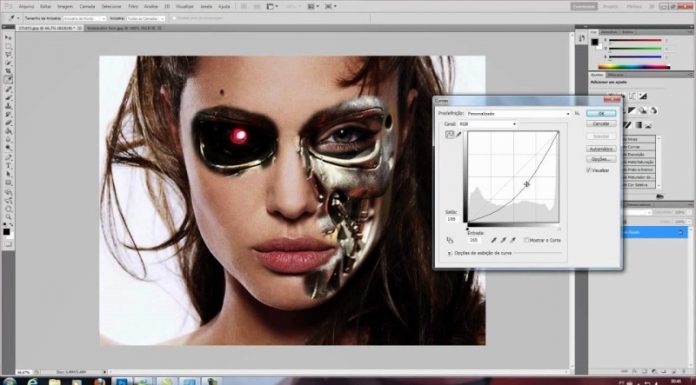Enable Mostrar o Corte checkbox
696x385 pixels.
point(526,240)
